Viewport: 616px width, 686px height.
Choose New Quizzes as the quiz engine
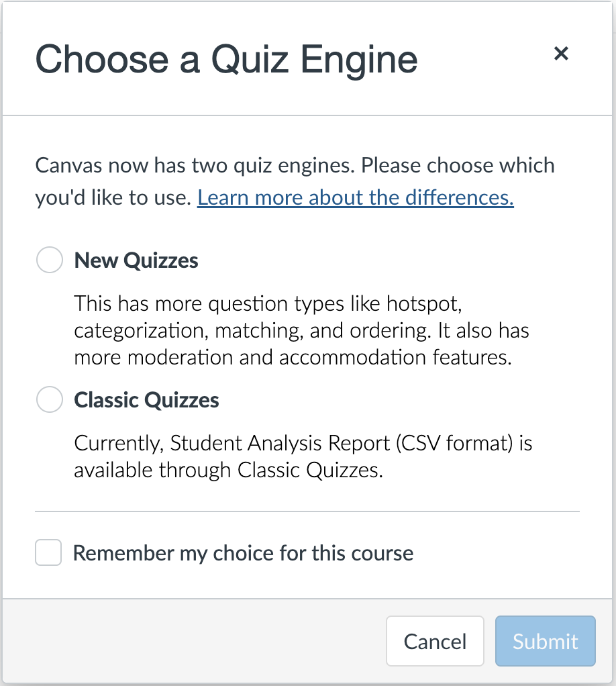point(49,260)
